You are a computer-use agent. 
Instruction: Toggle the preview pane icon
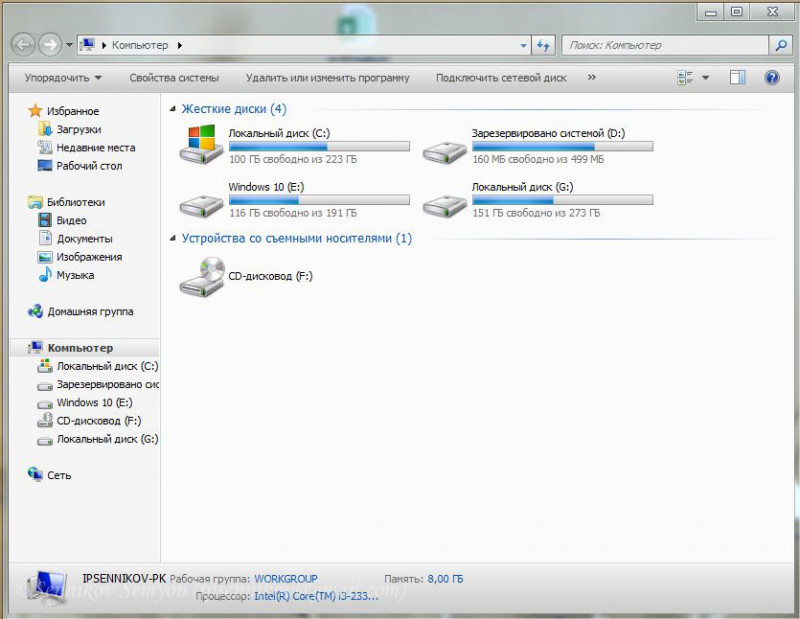(x=737, y=77)
